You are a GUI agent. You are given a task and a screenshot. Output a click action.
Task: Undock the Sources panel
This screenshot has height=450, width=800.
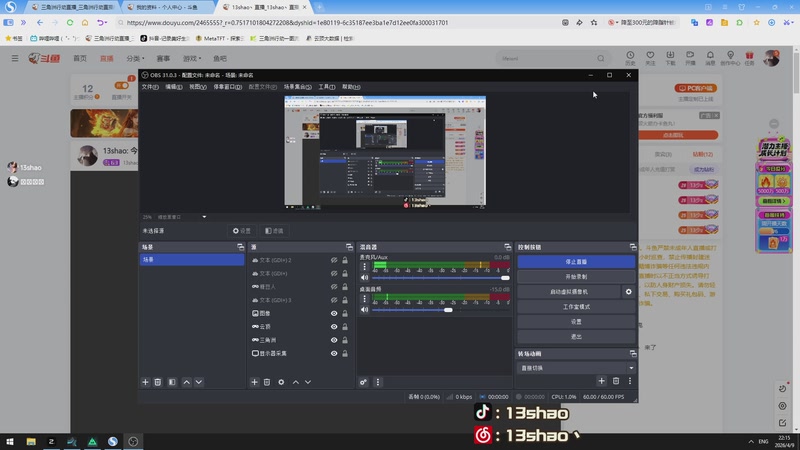349,247
